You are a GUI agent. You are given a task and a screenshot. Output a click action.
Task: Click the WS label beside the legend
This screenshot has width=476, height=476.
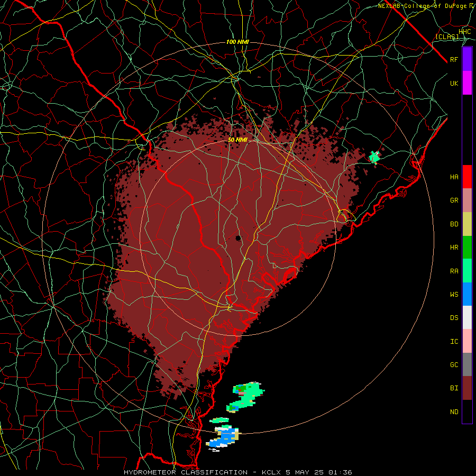pyautogui.click(x=454, y=294)
